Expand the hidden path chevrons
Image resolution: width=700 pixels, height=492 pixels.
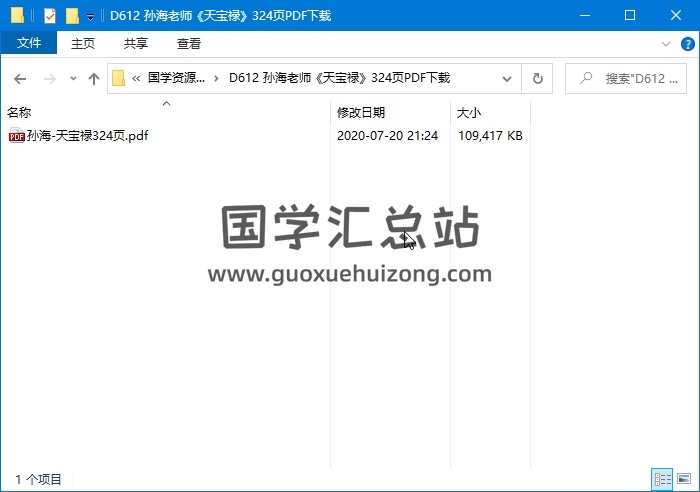coord(136,79)
